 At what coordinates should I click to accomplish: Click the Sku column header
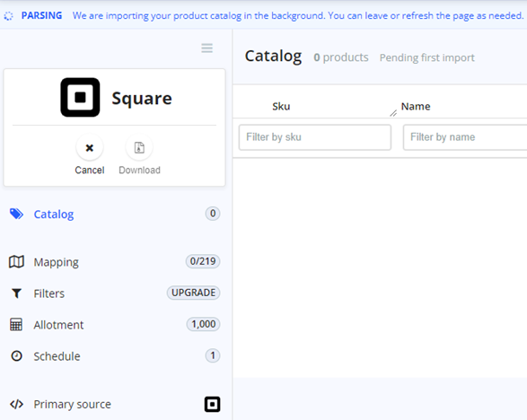pos(281,107)
